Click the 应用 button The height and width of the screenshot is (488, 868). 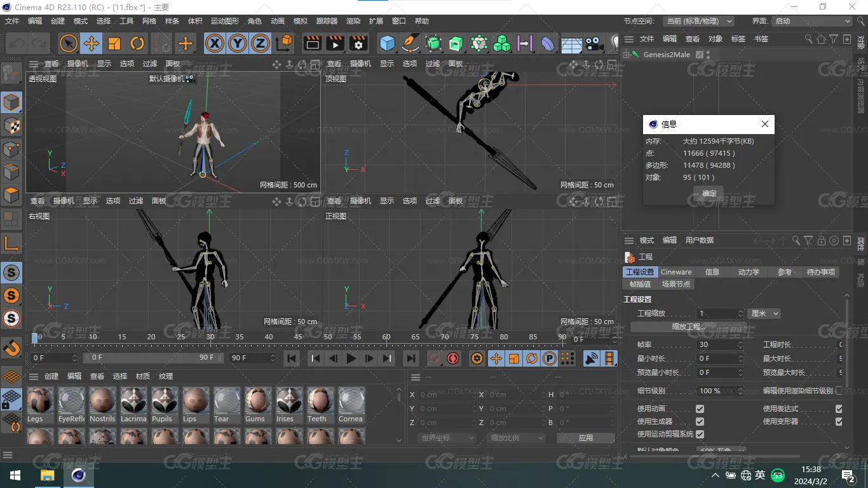(x=586, y=438)
